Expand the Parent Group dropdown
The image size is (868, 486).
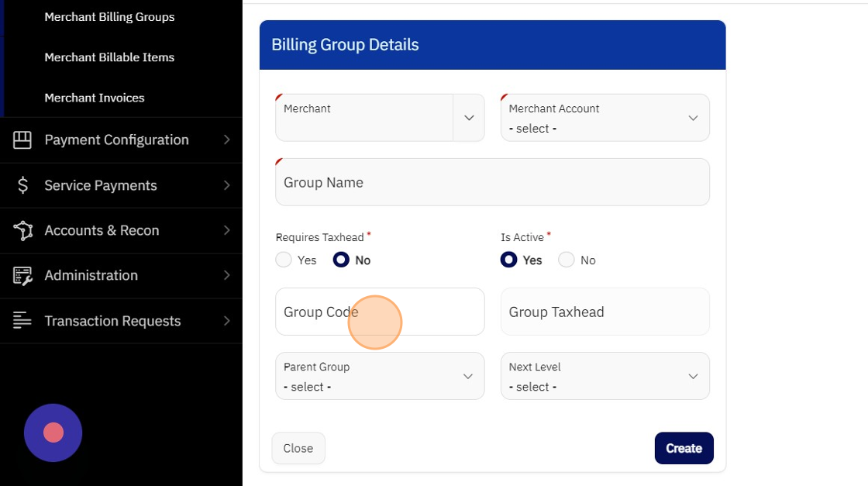[380, 376]
